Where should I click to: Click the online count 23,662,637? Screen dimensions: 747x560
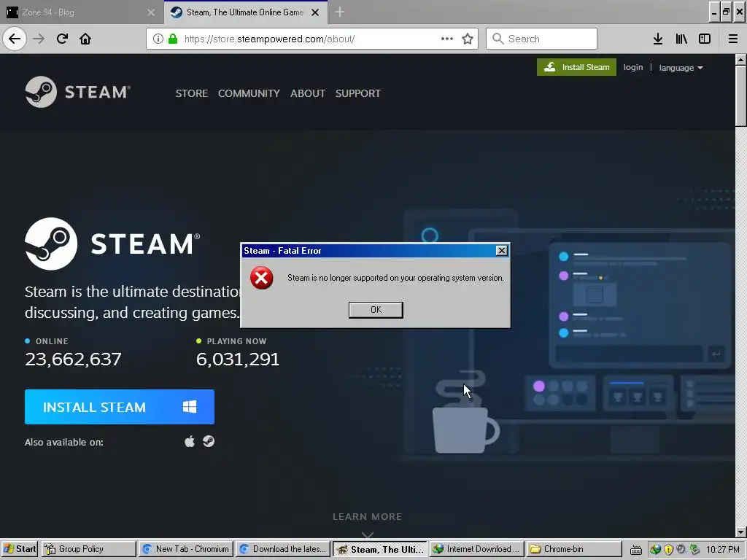coord(73,359)
